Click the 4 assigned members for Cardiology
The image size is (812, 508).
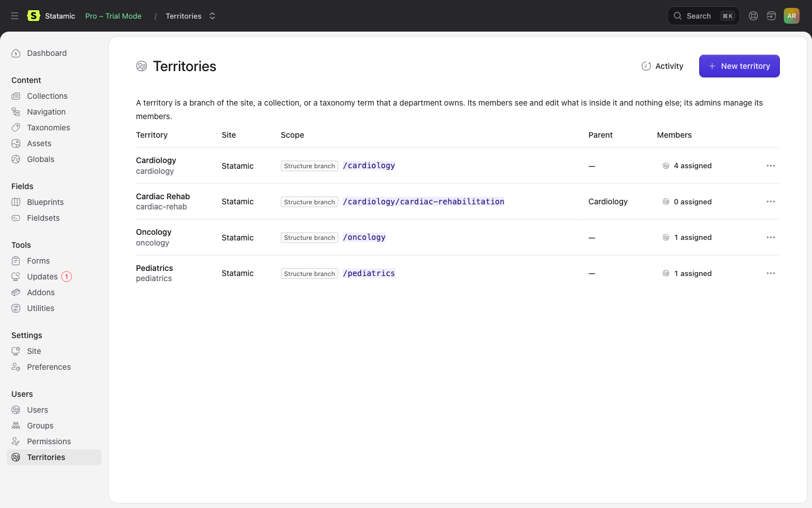coord(687,166)
